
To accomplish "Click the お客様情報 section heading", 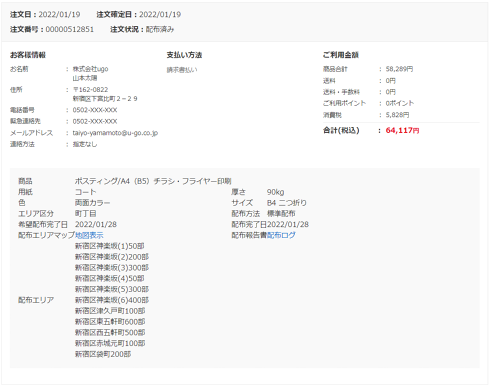I will 28,55.
